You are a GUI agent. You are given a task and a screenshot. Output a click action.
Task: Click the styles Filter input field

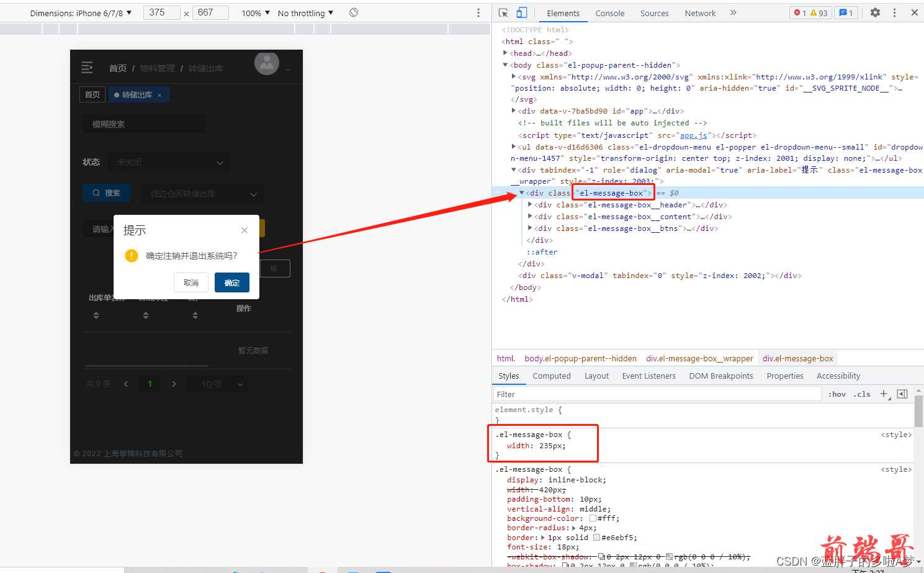click(x=657, y=394)
